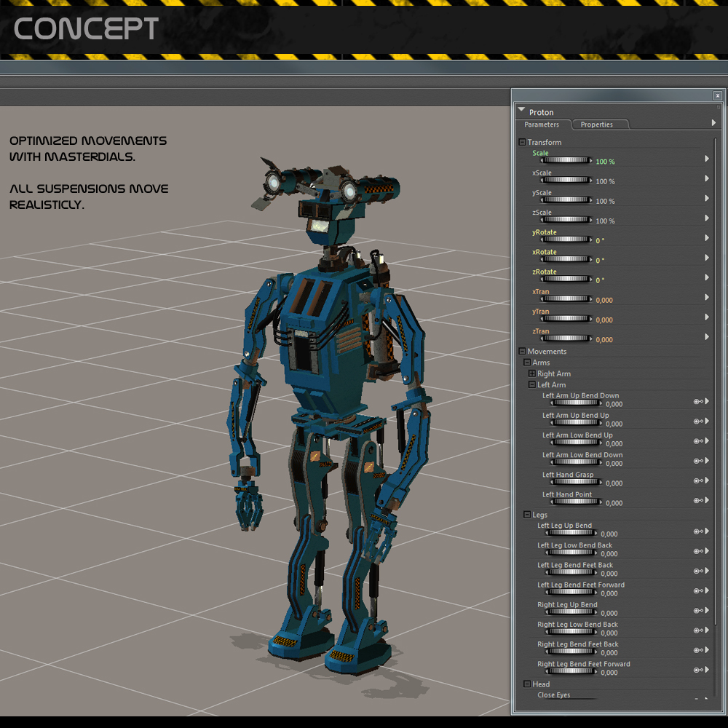Click master-dial icon for Left Arm Low Bend Down
728x728 pixels.
698,461
